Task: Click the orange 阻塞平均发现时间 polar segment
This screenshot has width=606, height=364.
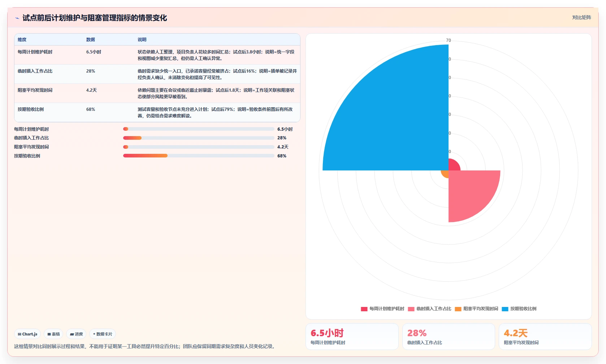Action: click(x=445, y=174)
